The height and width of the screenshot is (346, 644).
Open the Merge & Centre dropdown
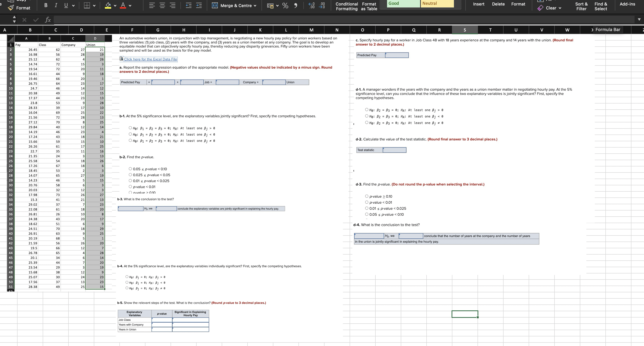tap(255, 6)
